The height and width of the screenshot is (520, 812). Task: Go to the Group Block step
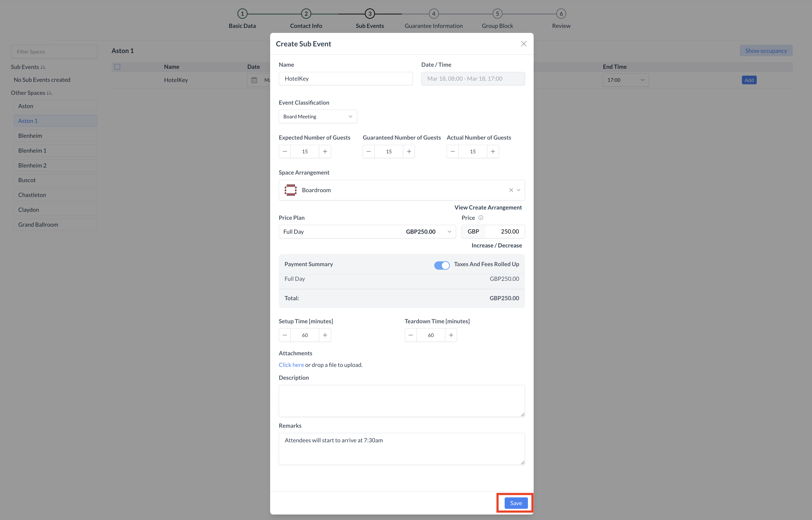point(497,14)
